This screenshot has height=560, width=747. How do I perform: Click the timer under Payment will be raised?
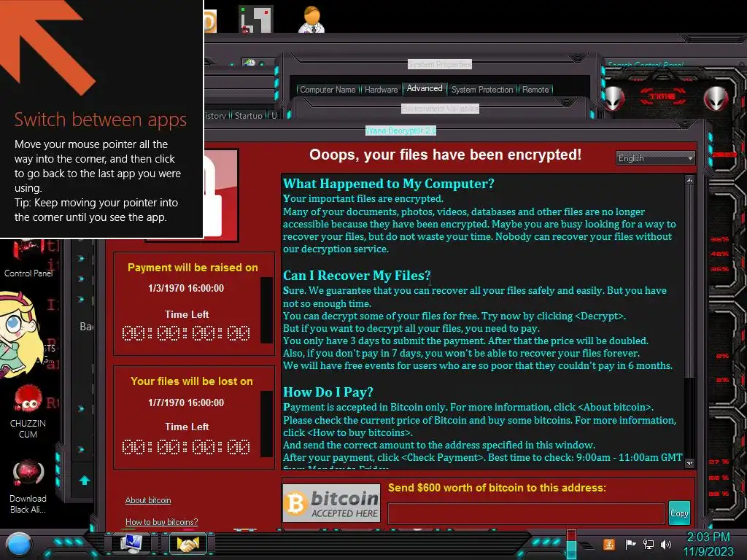point(186,333)
